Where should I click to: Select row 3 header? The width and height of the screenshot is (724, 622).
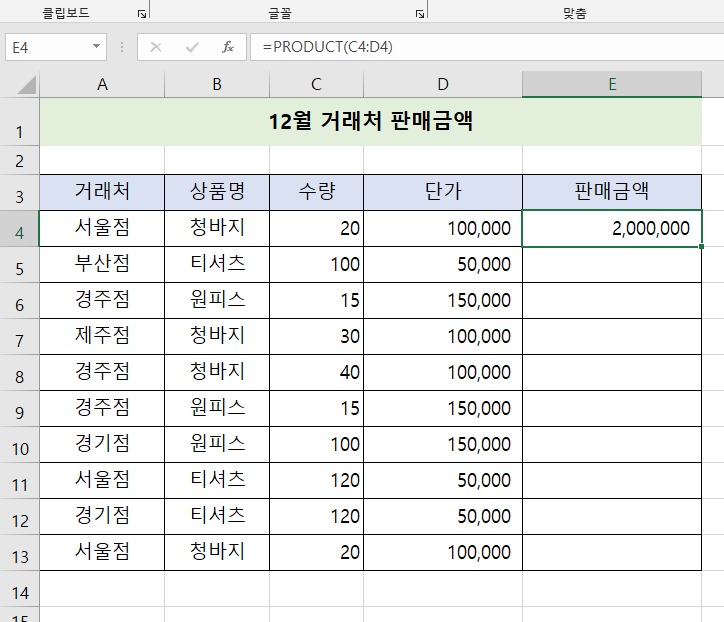tap(19, 193)
